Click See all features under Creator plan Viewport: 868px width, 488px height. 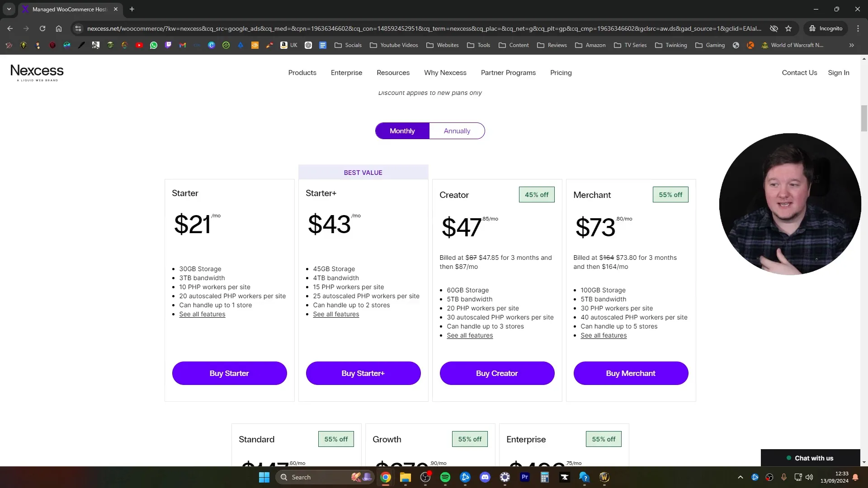click(470, 335)
